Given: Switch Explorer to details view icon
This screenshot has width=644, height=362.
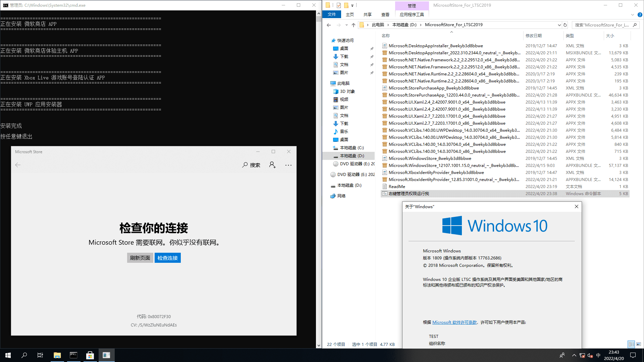Looking at the screenshot, I should click(631, 344).
